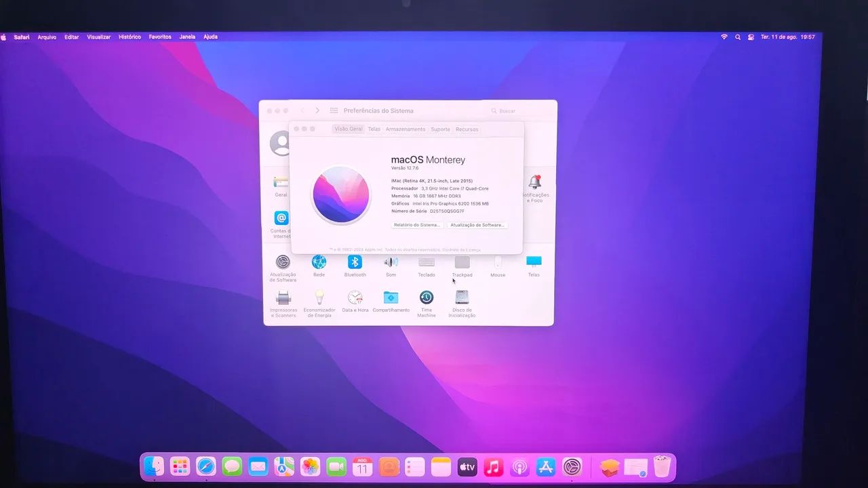Open Impressoras e Scanners pane
Screen dimensions: 868x488
[283, 304]
